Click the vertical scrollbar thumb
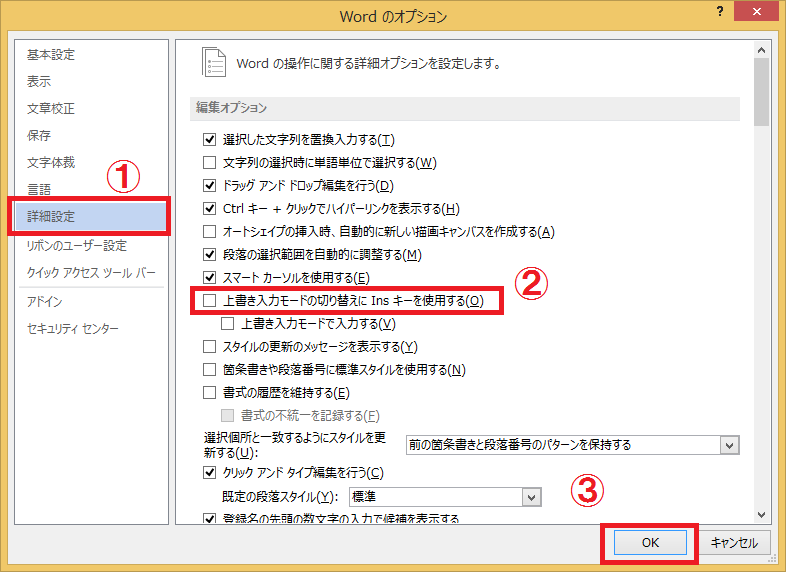Screen dimensions: 786x572 tap(761, 92)
